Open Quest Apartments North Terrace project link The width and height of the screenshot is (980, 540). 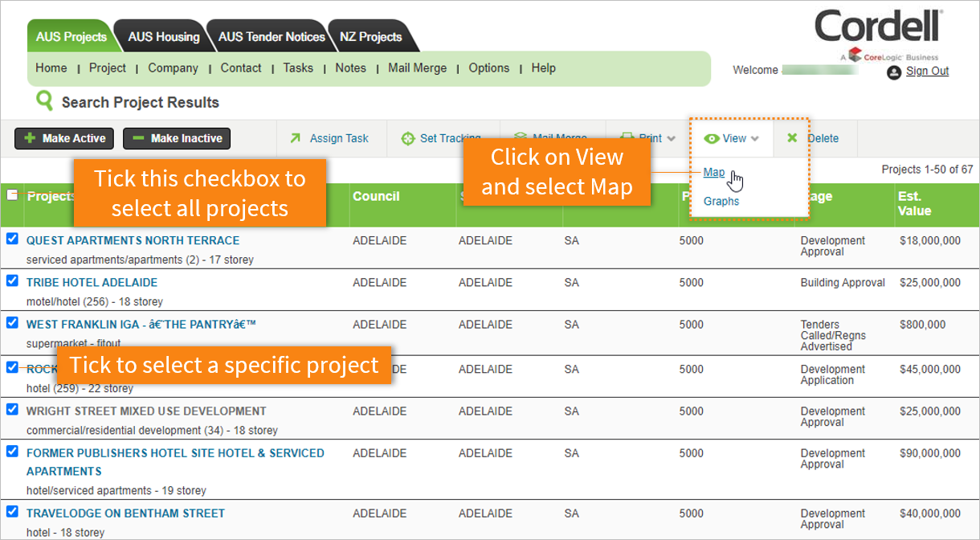pyautogui.click(x=133, y=240)
